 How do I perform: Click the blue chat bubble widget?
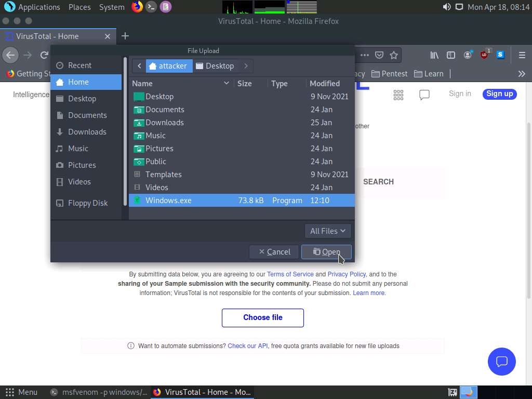tap(501, 361)
